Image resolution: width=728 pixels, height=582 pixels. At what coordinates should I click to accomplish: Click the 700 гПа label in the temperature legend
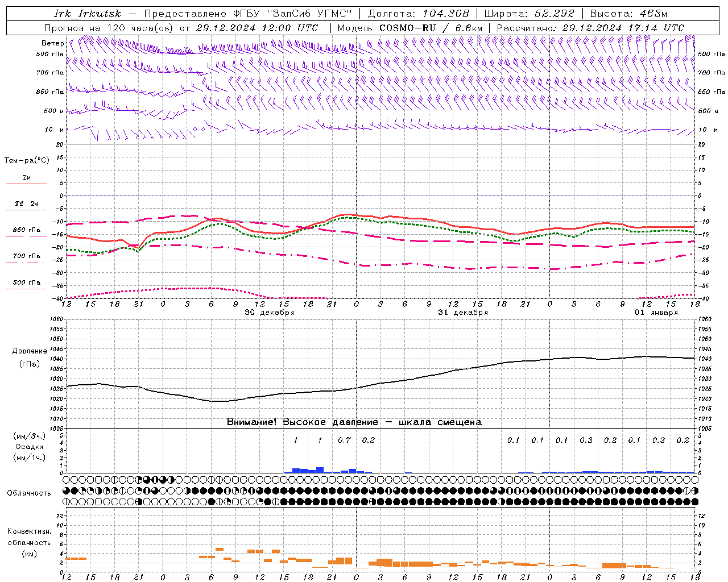point(27,256)
